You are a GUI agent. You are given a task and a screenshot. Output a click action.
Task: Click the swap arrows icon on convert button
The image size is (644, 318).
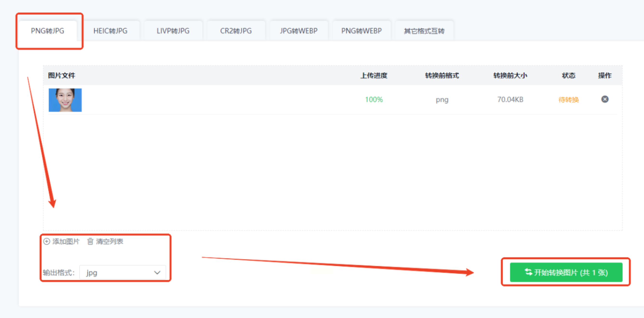528,272
